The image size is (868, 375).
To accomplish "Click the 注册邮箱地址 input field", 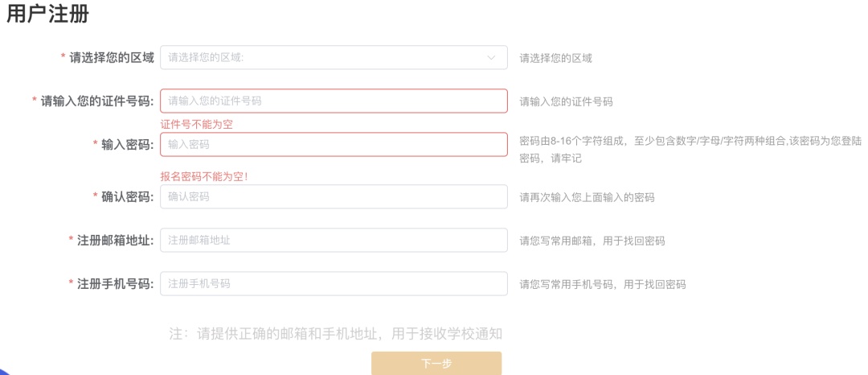I will pos(334,241).
